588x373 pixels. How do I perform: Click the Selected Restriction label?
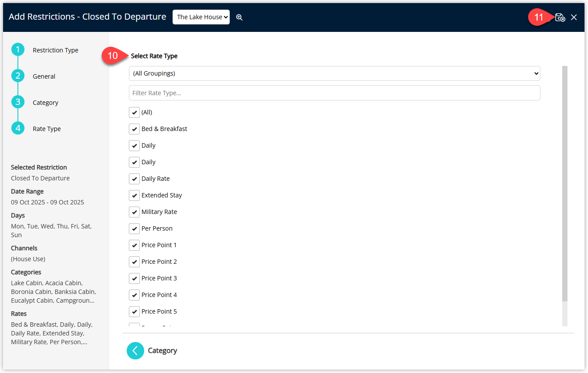(x=39, y=167)
